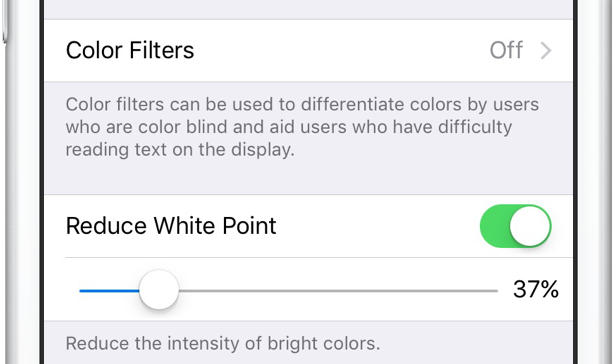Click the Color Filters description paragraph
616x364 pixels.
click(x=302, y=127)
